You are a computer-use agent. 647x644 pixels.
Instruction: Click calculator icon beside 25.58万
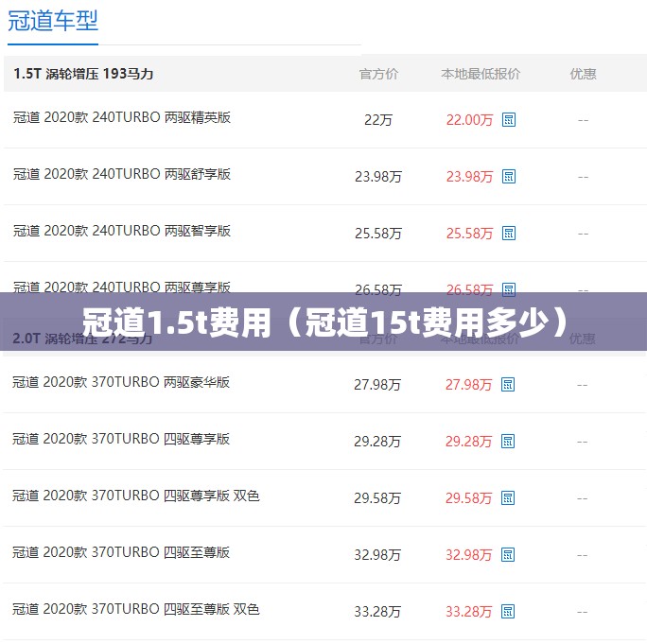click(x=508, y=234)
